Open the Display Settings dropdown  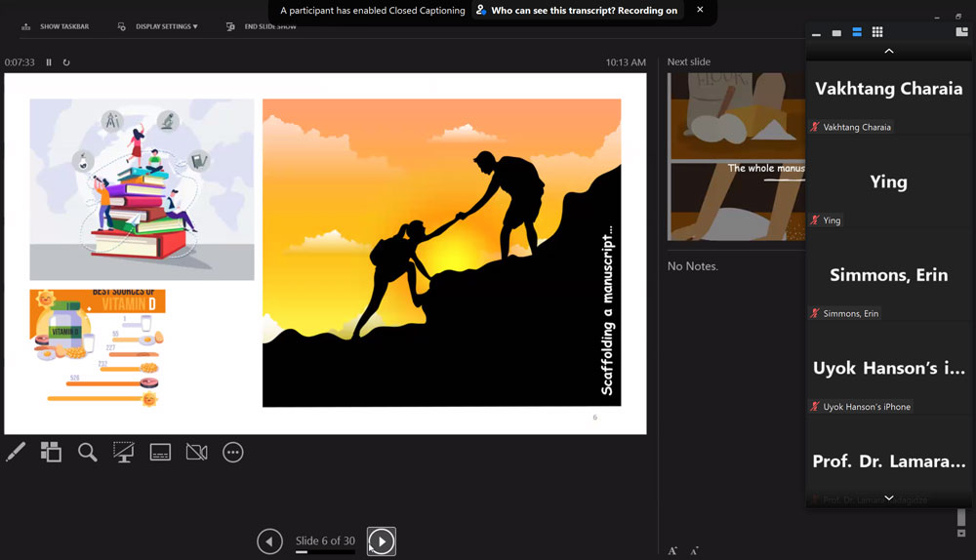157,26
